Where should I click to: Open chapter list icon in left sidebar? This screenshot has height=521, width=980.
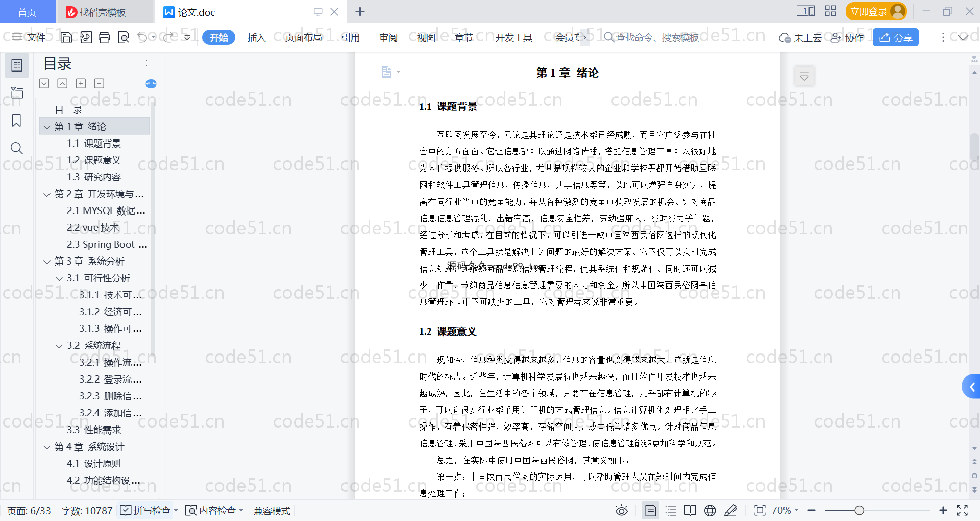17,92
